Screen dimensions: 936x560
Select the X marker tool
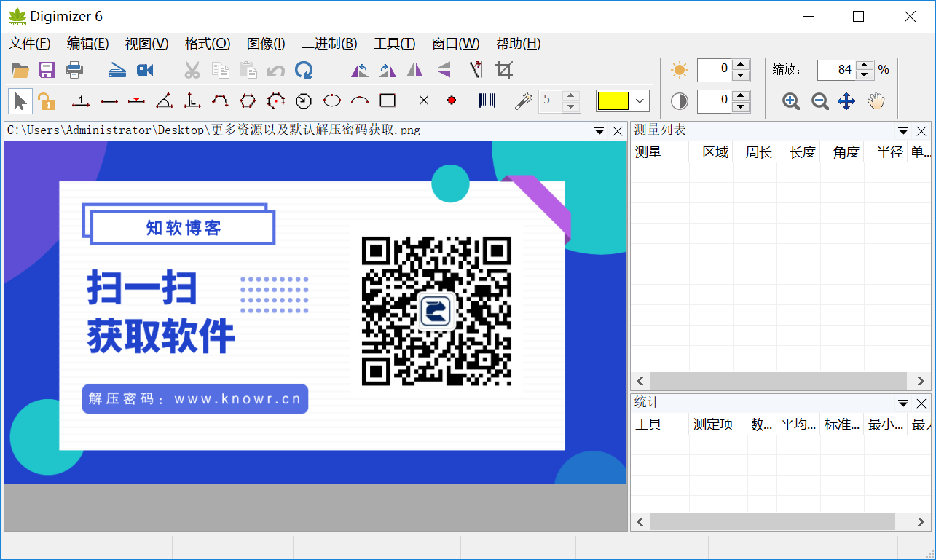(x=424, y=100)
